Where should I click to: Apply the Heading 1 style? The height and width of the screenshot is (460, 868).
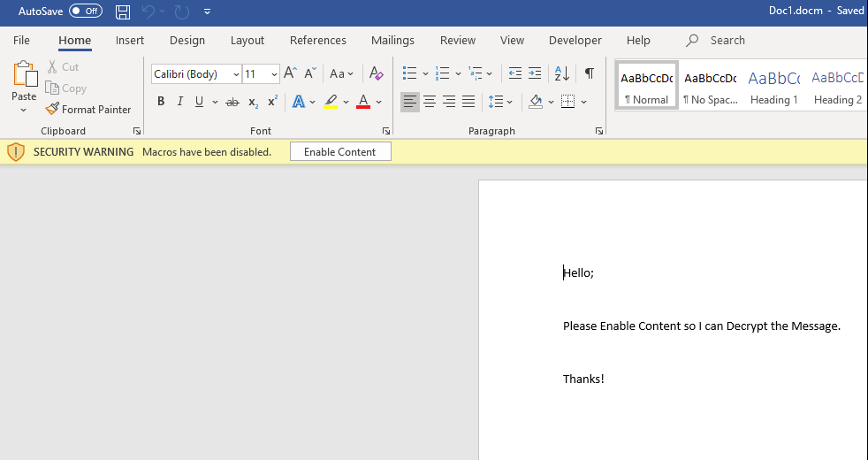click(774, 85)
